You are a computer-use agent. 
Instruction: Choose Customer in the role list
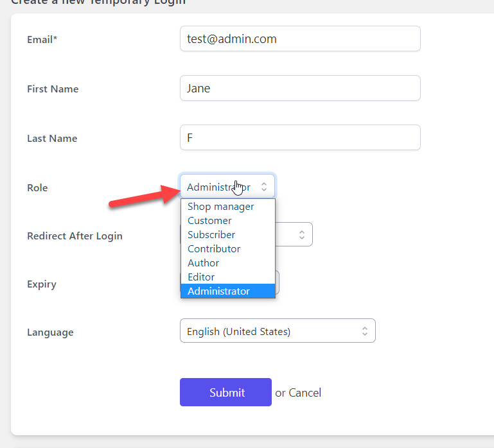point(228,221)
